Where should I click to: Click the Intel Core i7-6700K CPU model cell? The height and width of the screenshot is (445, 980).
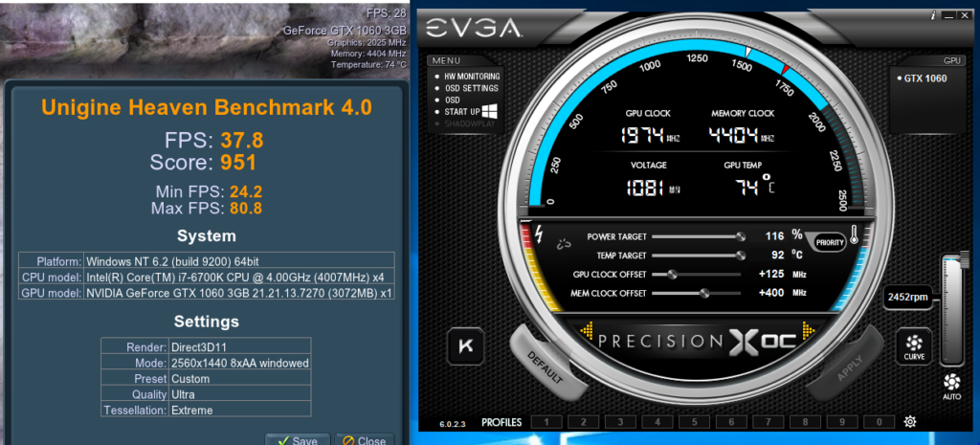(x=238, y=277)
